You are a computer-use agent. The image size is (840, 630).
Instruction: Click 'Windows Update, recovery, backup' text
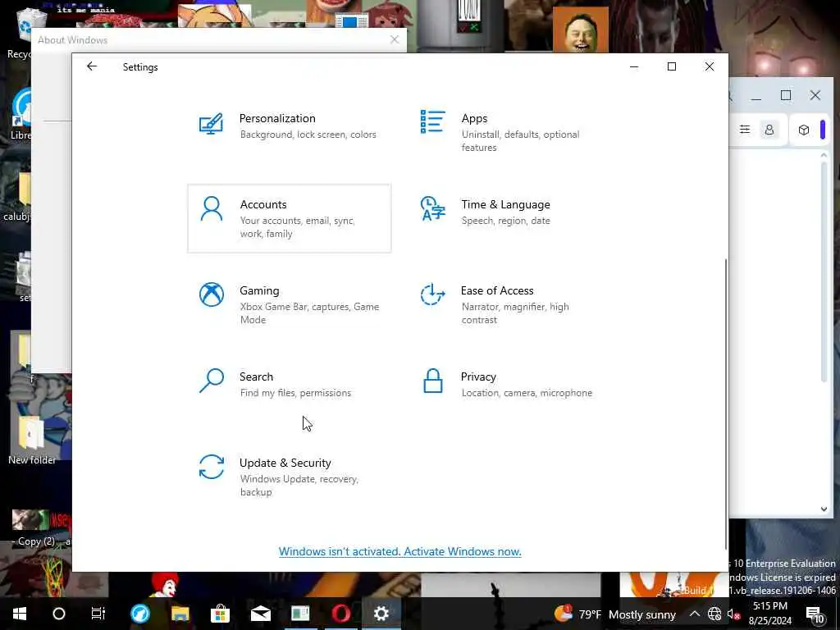click(x=299, y=486)
